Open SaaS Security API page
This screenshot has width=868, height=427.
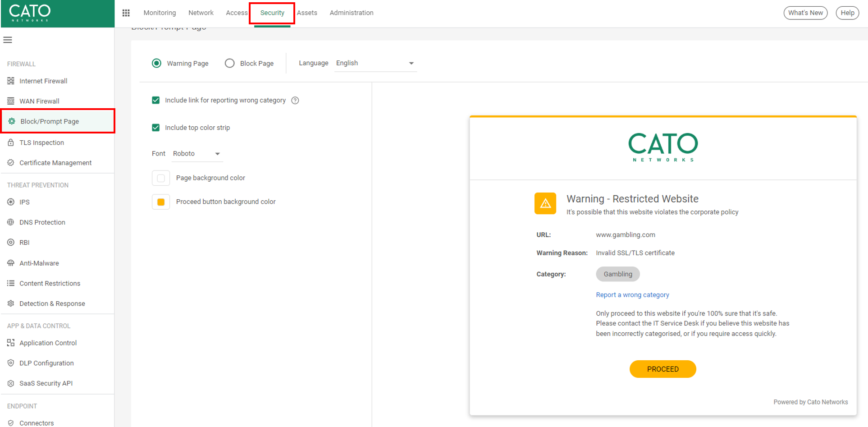(46, 383)
